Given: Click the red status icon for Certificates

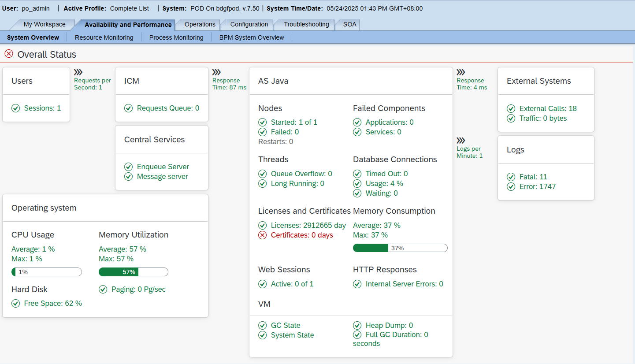Looking at the screenshot, I should tap(263, 235).
